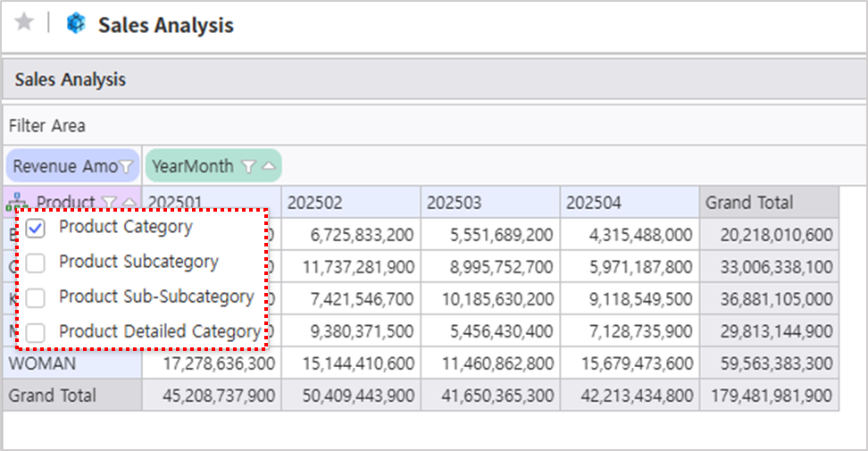
Task: Select cell value 5,971,187,800
Action: click(630, 267)
